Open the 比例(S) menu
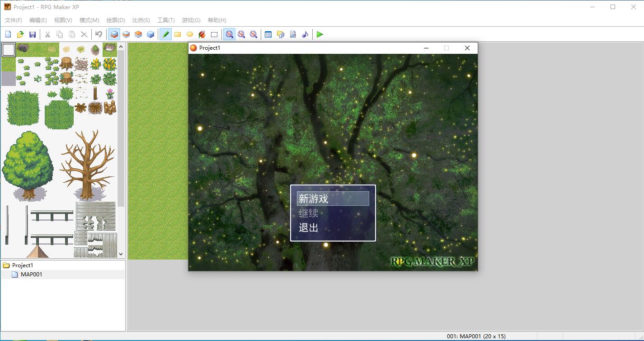The image size is (644, 341). click(x=141, y=20)
